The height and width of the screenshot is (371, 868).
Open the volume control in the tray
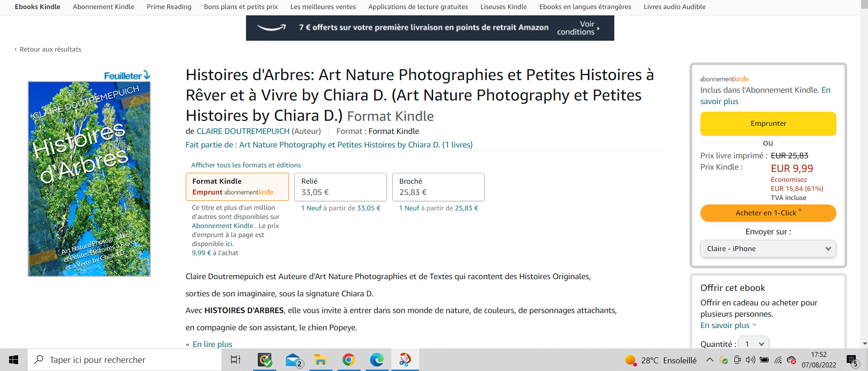coord(751,360)
